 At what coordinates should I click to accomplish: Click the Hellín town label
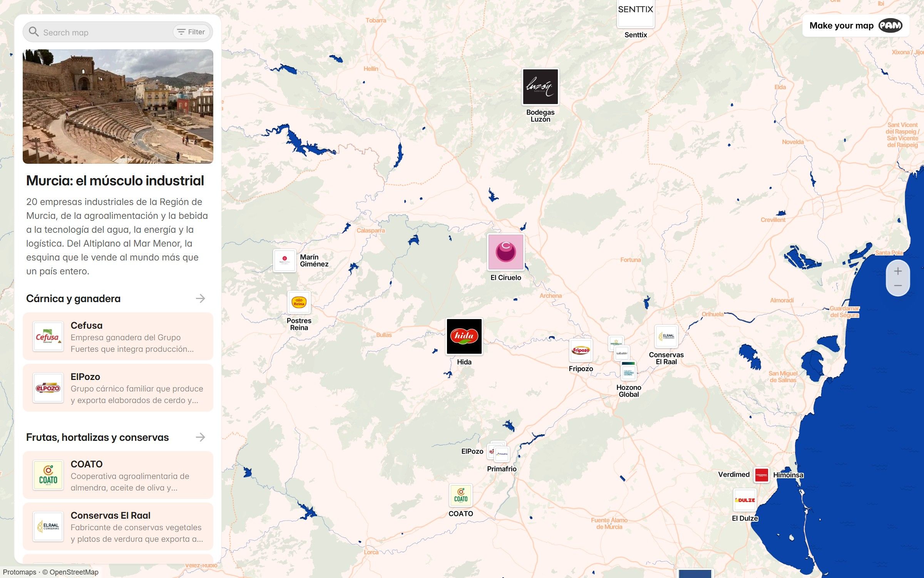tap(371, 69)
